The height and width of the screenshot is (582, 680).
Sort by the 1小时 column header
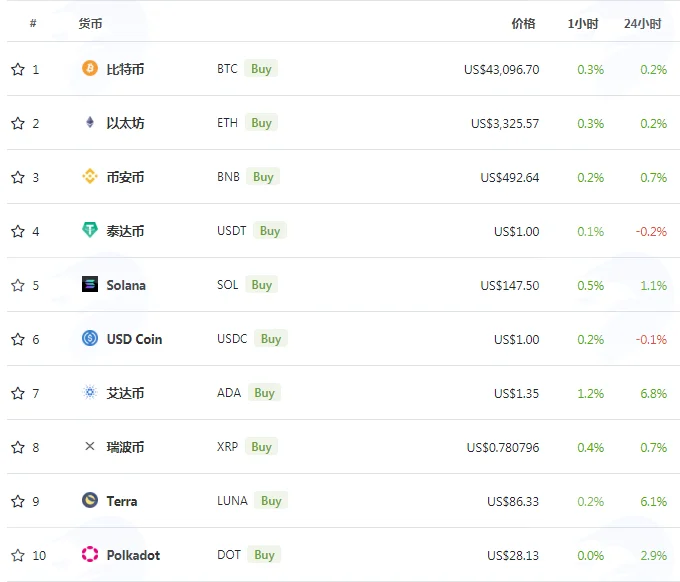pos(583,23)
